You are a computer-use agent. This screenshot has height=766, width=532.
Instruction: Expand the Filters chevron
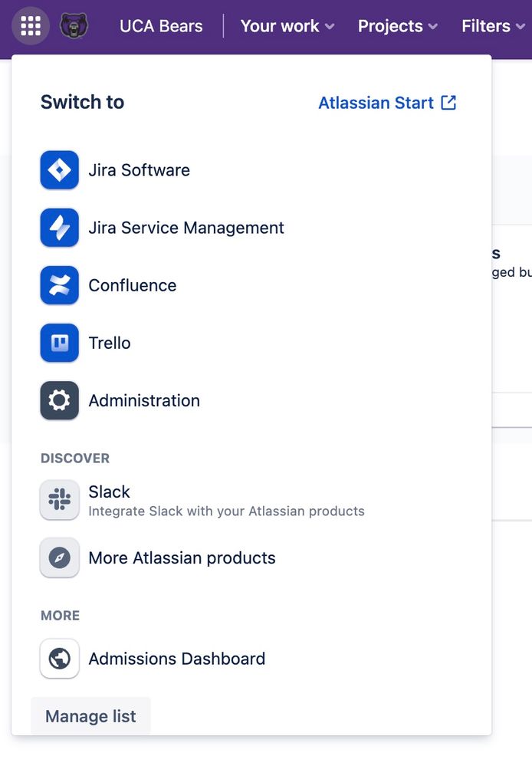[x=521, y=26]
